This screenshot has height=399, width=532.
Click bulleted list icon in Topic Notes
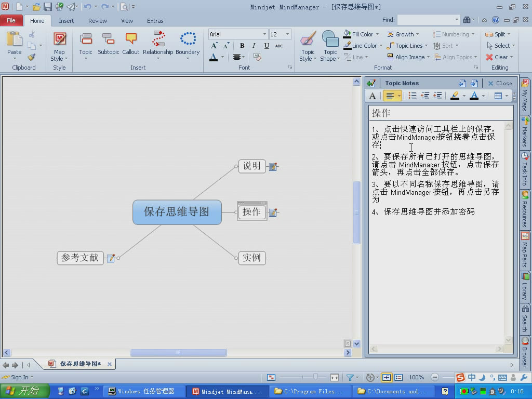(412, 96)
